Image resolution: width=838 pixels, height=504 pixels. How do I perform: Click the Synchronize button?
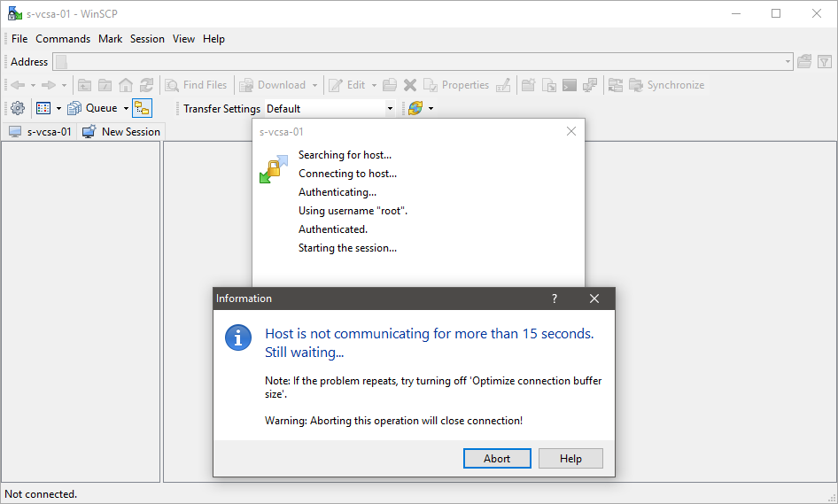tap(666, 85)
